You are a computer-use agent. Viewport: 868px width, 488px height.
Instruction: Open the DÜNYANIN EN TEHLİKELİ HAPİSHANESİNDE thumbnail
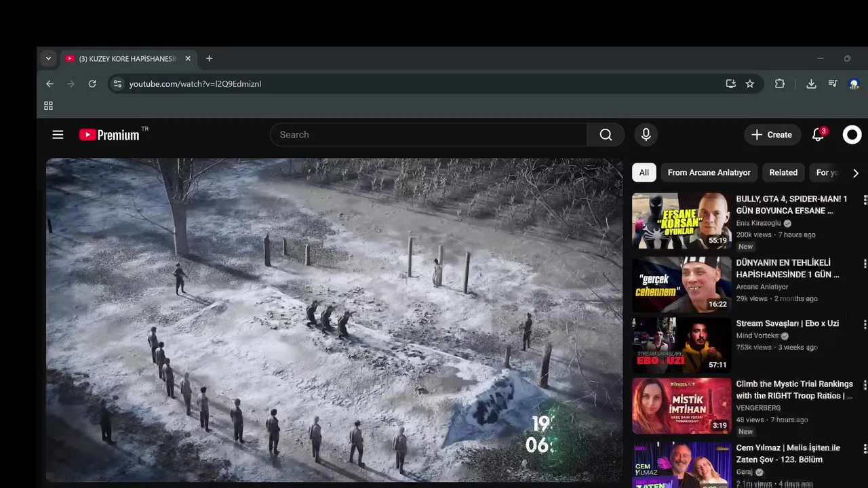[x=682, y=285]
